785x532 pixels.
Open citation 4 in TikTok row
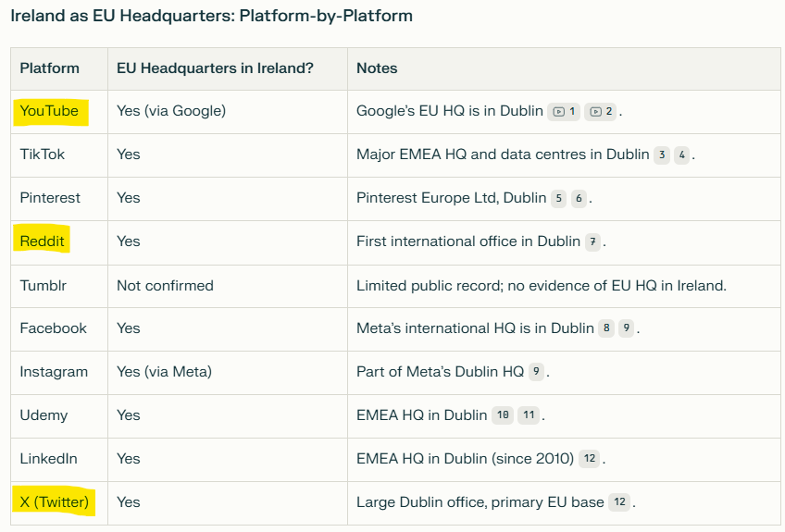tap(682, 155)
